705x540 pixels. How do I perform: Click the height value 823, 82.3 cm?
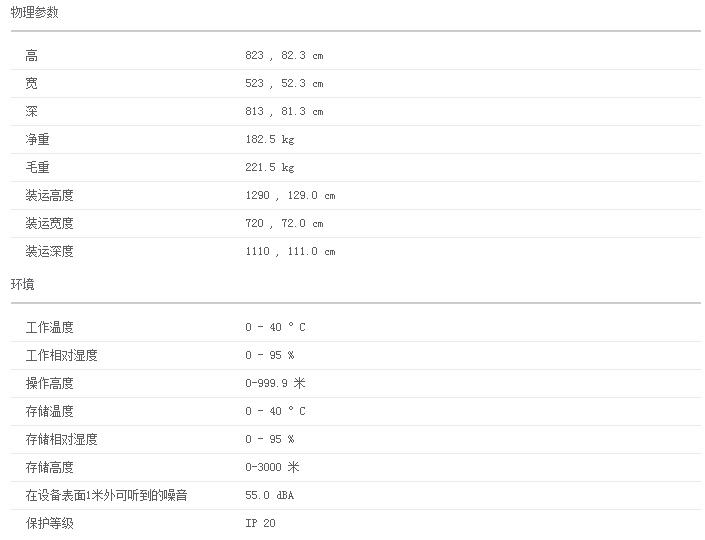point(284,56)
